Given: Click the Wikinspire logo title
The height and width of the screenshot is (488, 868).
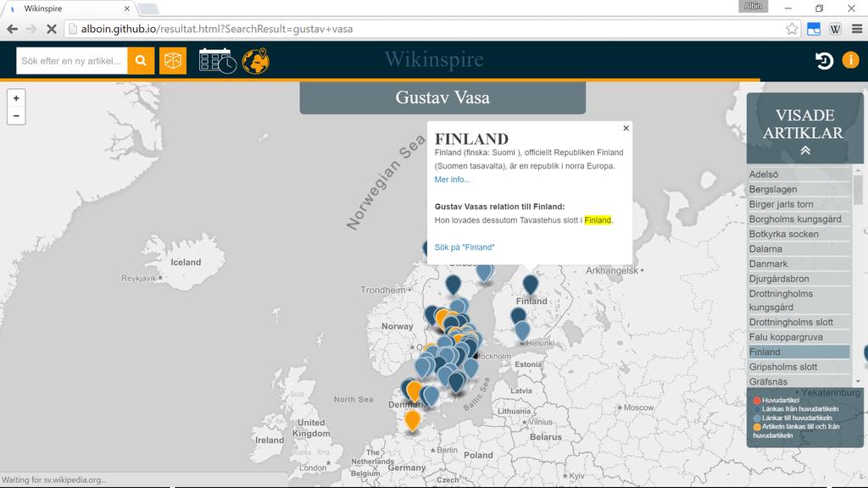Looking at the screenshot, I should (434, 59).
